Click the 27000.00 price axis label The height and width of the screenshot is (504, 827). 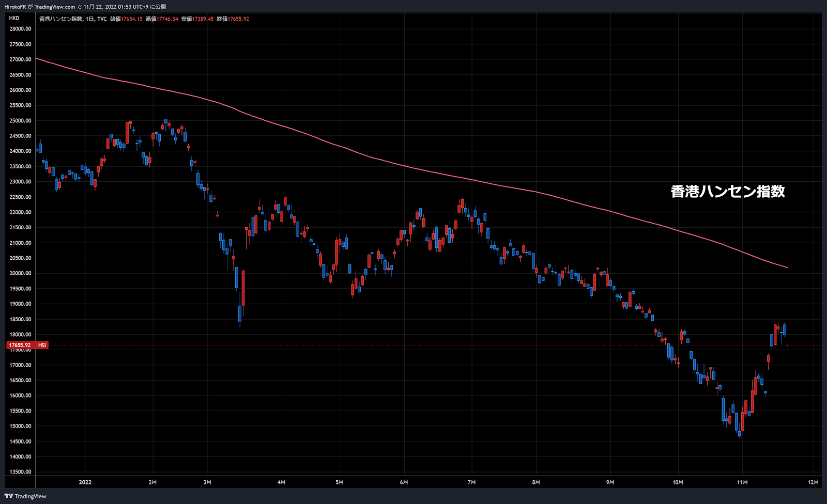click(x=20, y=59)
